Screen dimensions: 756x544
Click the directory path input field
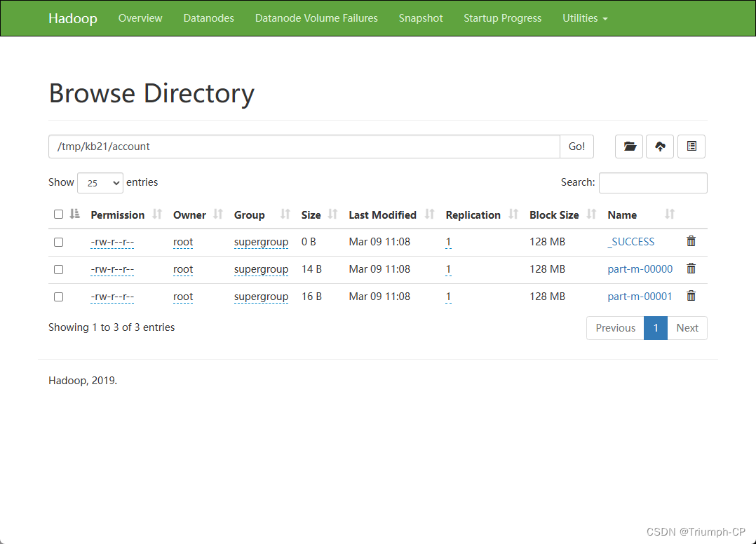[304, 147]
